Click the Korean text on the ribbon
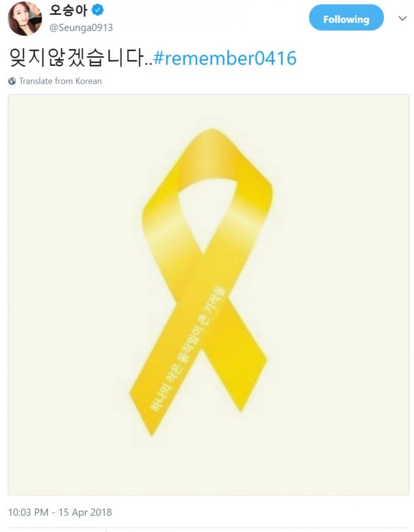Screen dimensions: 414x532 pos(187,349)
